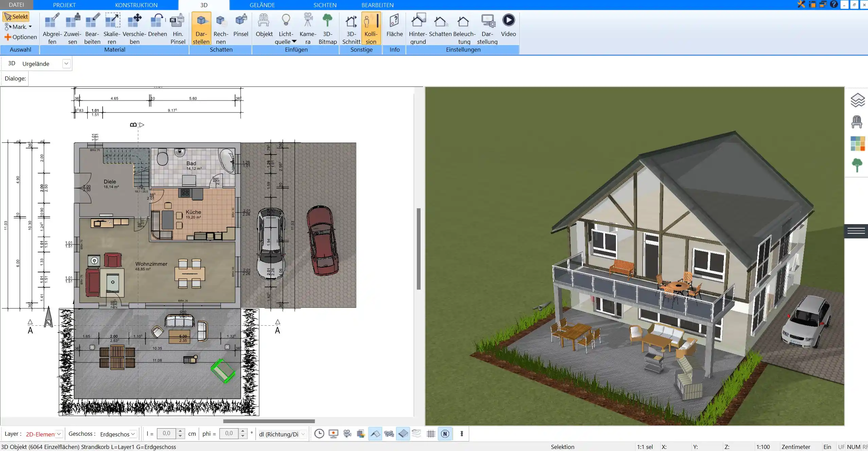Toggle the north arrow N button
Viewport: 868px width, 451px height.
(445, 434)
